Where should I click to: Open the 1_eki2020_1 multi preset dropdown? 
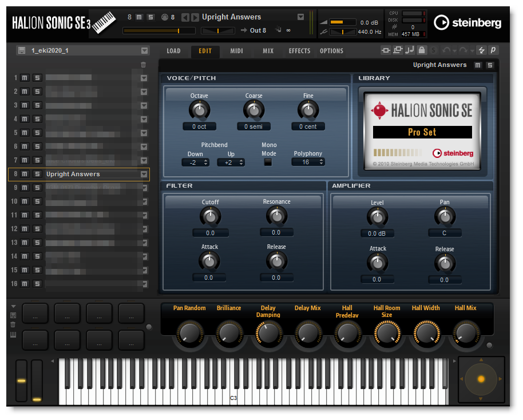pyautogui.click(x=144, y=51)
